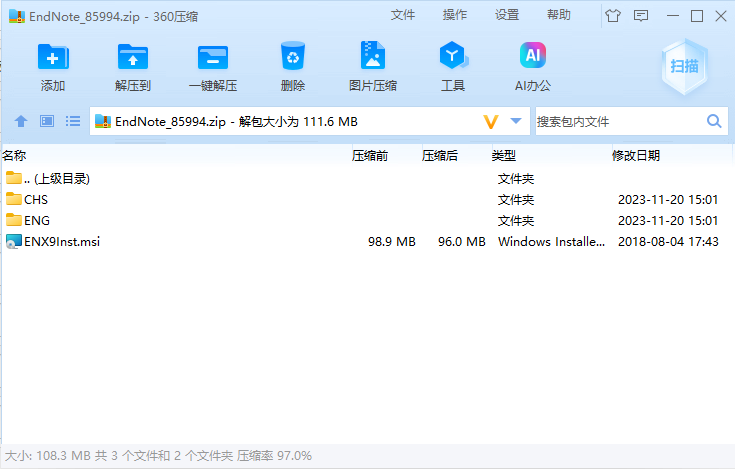Select the CHS folder

[x=366, y=200]
